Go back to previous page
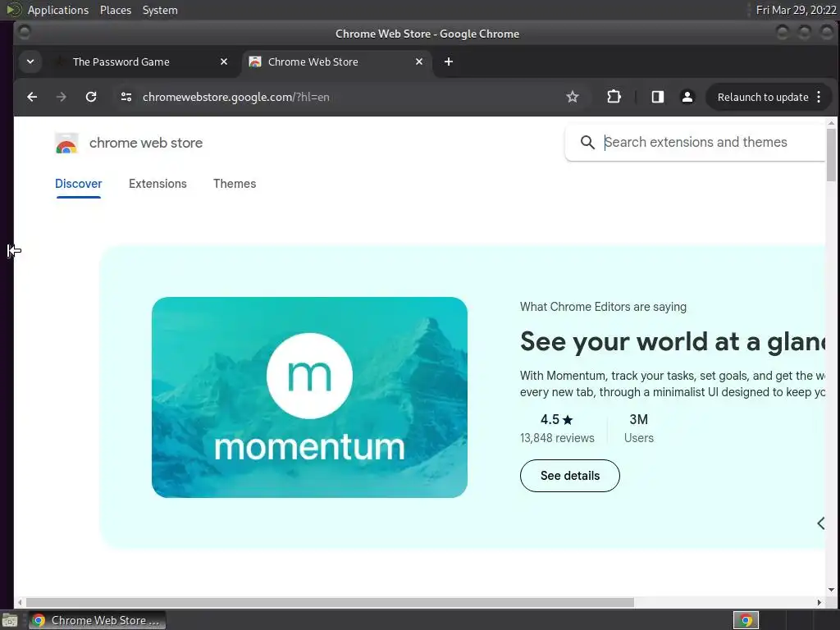840x630 pixels. coord(32,97)
